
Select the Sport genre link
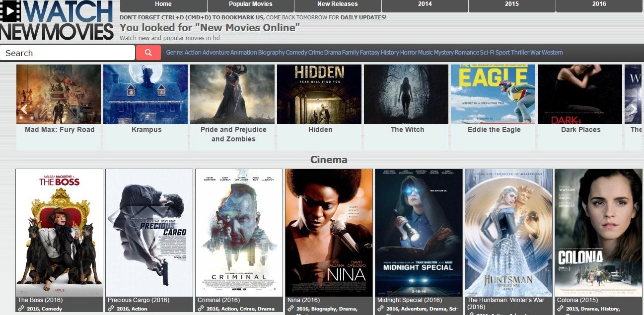coord(502,53)
